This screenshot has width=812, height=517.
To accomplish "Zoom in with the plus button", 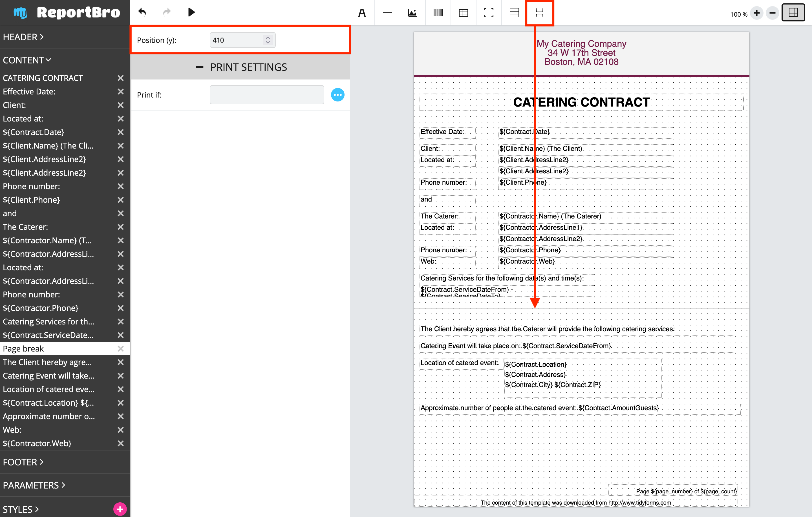I will point(757,13).
